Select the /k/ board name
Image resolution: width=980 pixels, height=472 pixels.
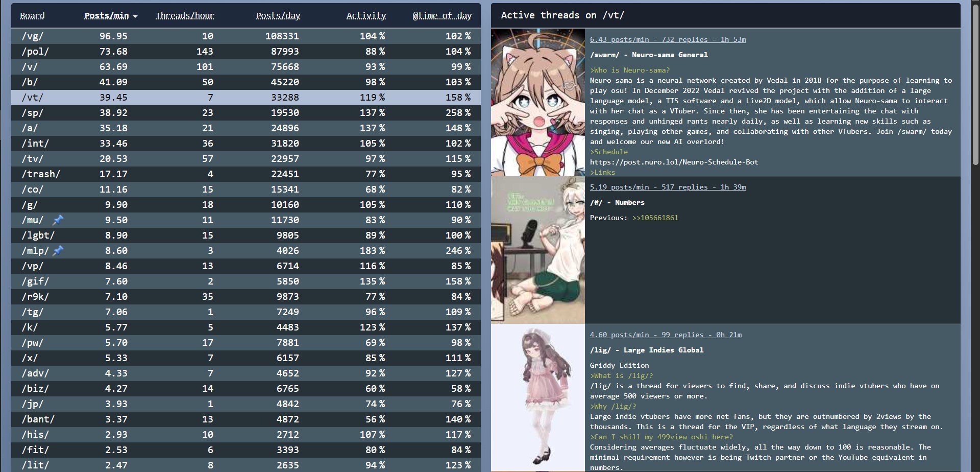tap(30, 327)
